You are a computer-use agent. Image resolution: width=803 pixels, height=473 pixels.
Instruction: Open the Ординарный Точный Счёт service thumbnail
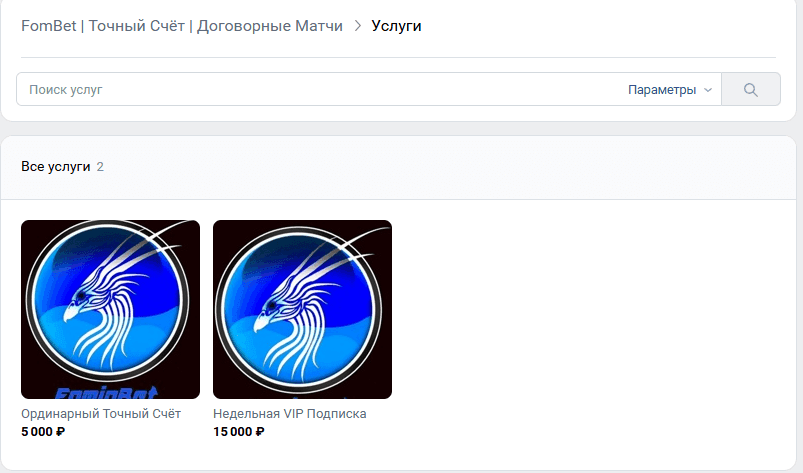(x=111, y=309)
